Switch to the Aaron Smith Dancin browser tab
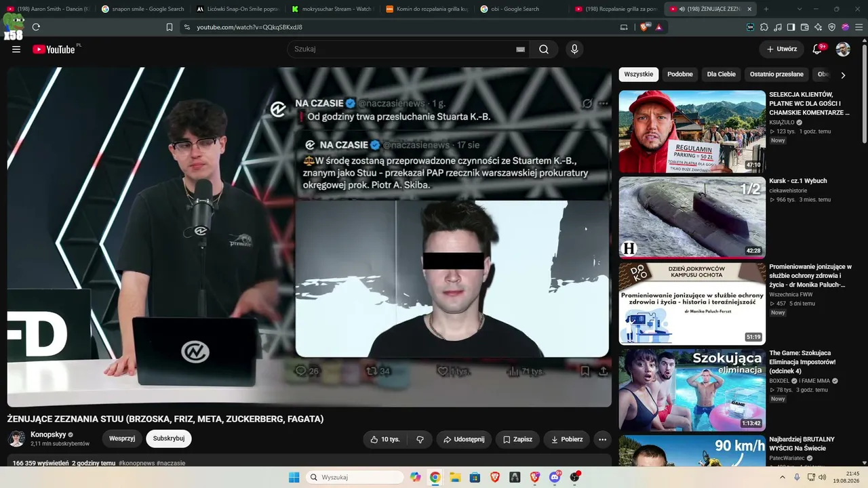 [x=47, y=9]
